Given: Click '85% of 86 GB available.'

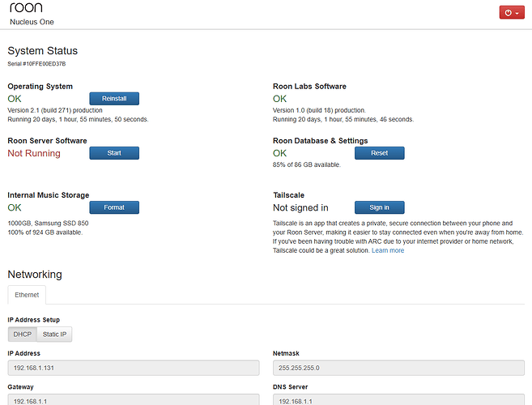Looking at the screenshot, I should (x=307, y=164).
